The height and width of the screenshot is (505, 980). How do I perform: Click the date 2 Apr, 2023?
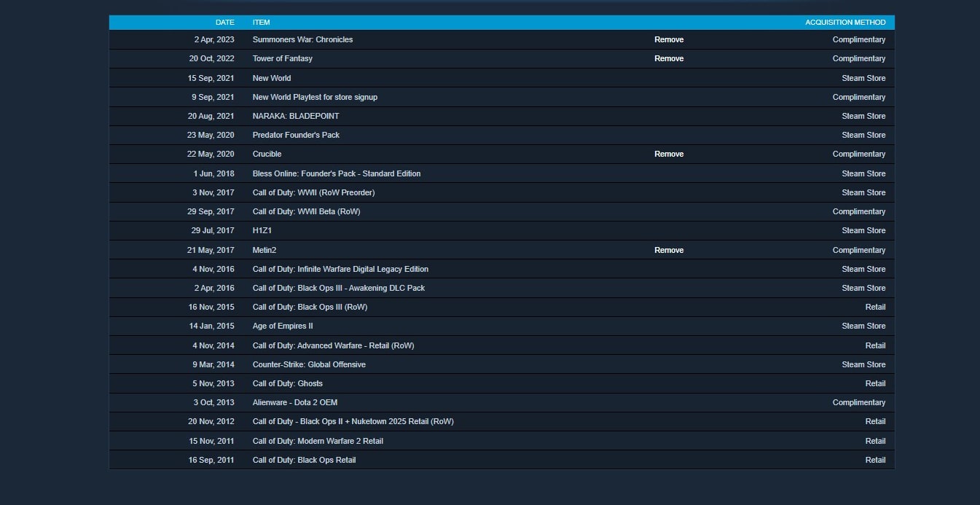tap(214, 39)
